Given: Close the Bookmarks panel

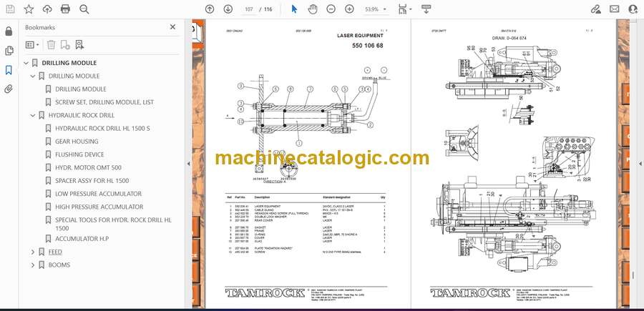Looking at the screenshot, I should click(172, 26).
